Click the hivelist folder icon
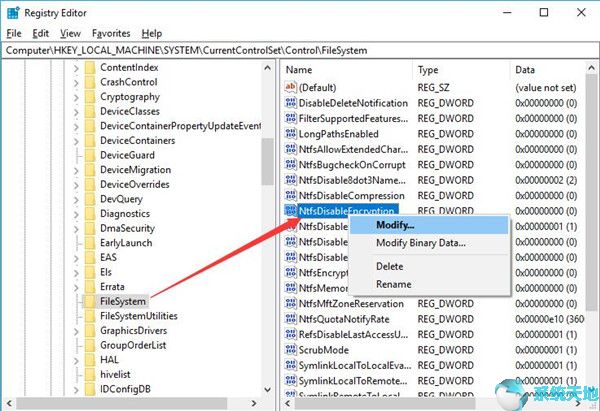 (x=90, y=375)
